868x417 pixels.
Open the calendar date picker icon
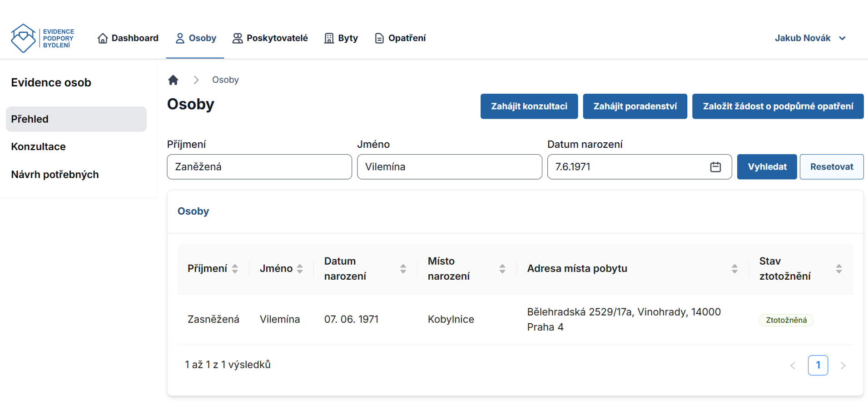(x=715, y=167)
